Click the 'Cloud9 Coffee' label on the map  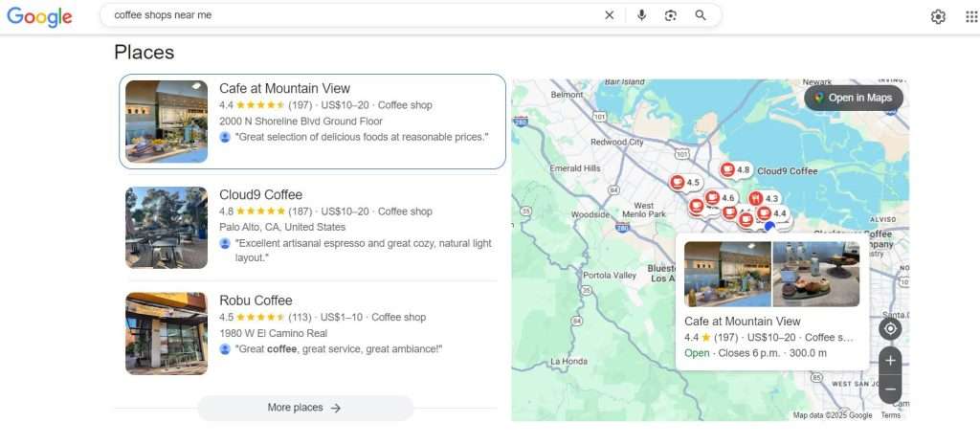click(x=787, y=170)
